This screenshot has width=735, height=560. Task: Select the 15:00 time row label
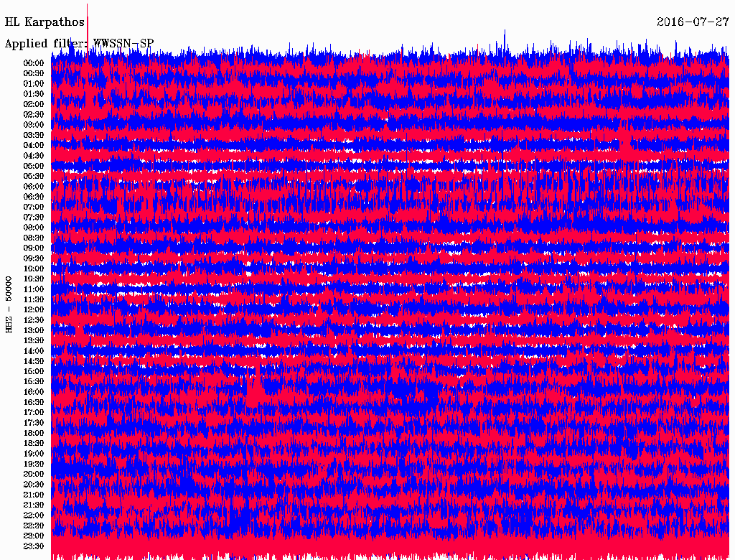[34, 372]
